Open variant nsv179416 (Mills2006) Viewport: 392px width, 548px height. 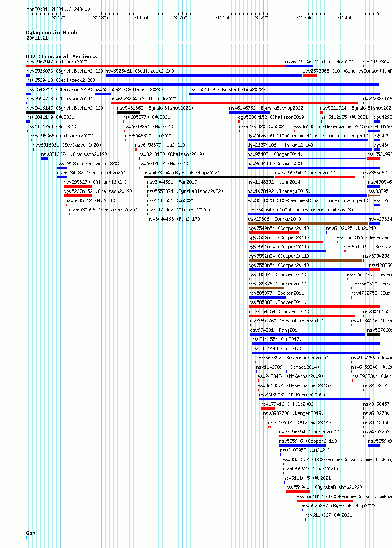coord(288,404)
